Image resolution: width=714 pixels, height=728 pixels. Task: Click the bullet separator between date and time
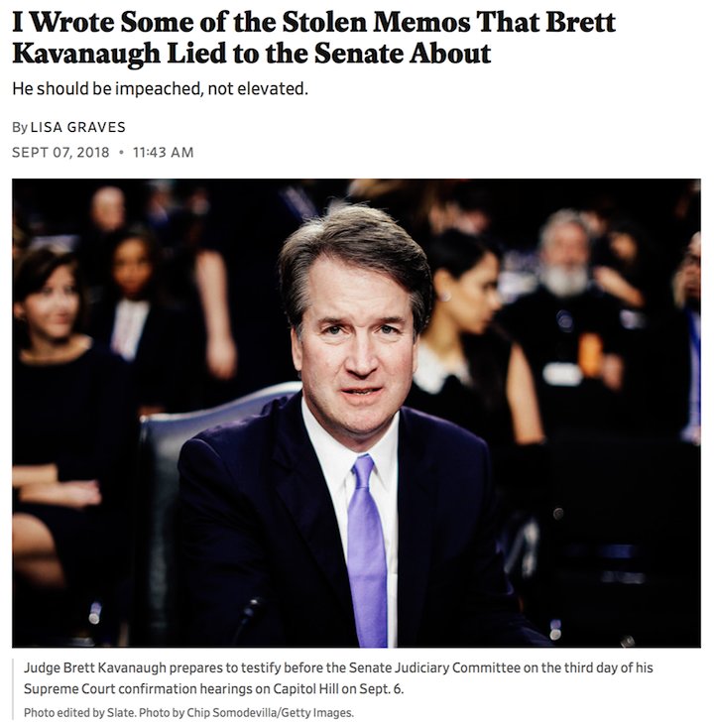121,153
